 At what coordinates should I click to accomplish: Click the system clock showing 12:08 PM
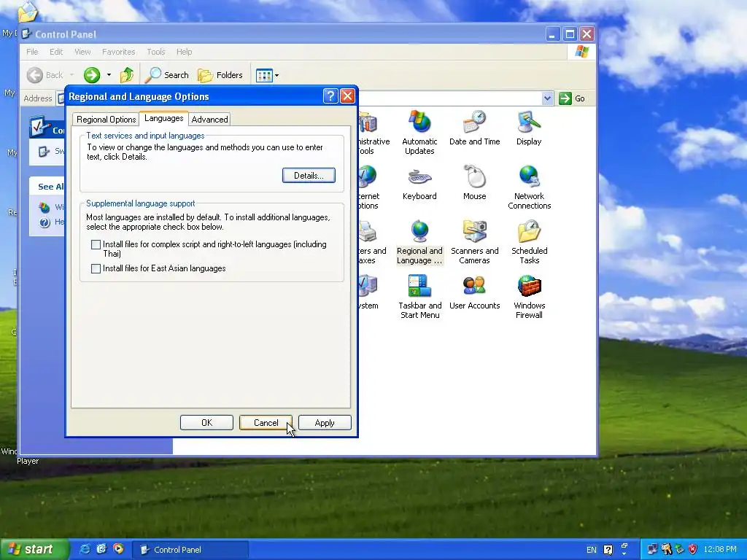point(720,550)
